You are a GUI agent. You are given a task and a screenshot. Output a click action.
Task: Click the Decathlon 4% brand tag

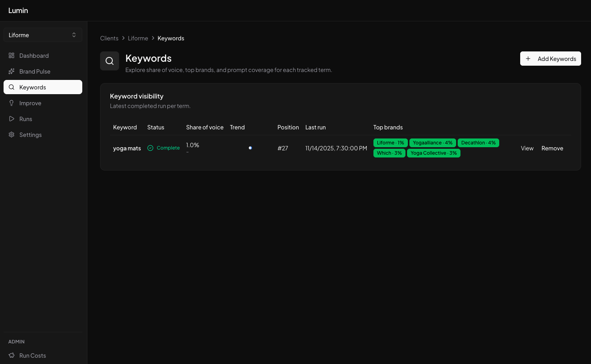(478, 143)
